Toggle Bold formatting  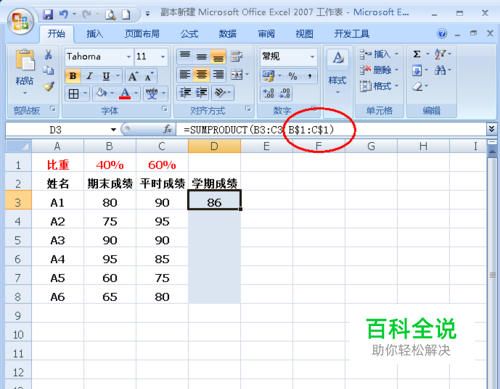click(73, 76)
